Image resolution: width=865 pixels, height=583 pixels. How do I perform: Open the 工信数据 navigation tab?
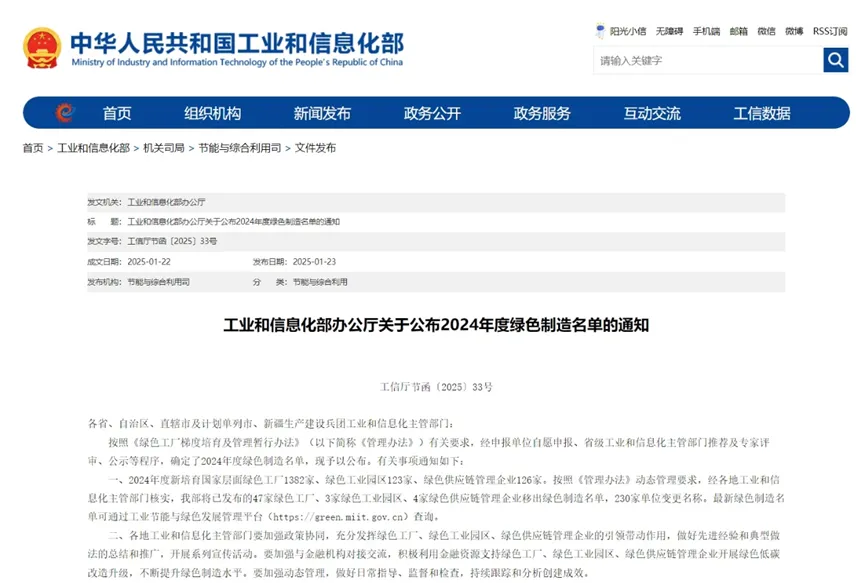(x=761, y=113)
